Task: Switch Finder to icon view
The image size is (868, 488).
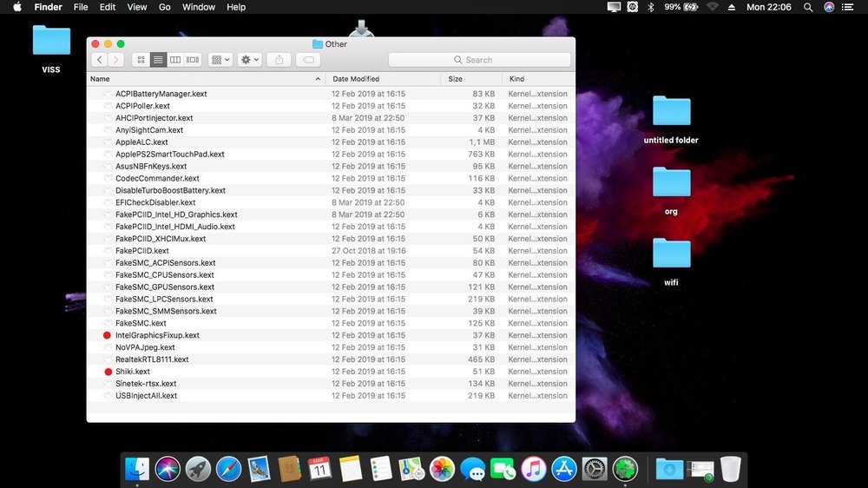Action: coord(141,60)
